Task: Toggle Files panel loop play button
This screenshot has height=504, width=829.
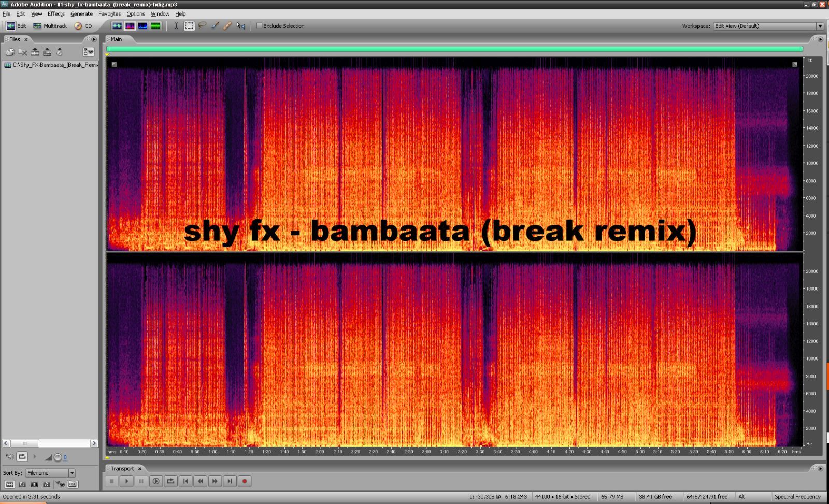Action: (x=22, y=456)
